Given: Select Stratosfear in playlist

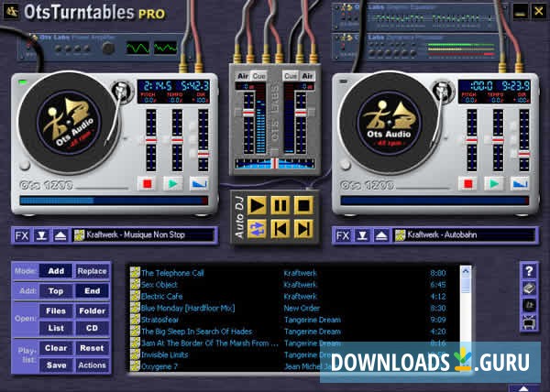Looking at the screenshot, I should pyautogui.click(x=159, y=320).
